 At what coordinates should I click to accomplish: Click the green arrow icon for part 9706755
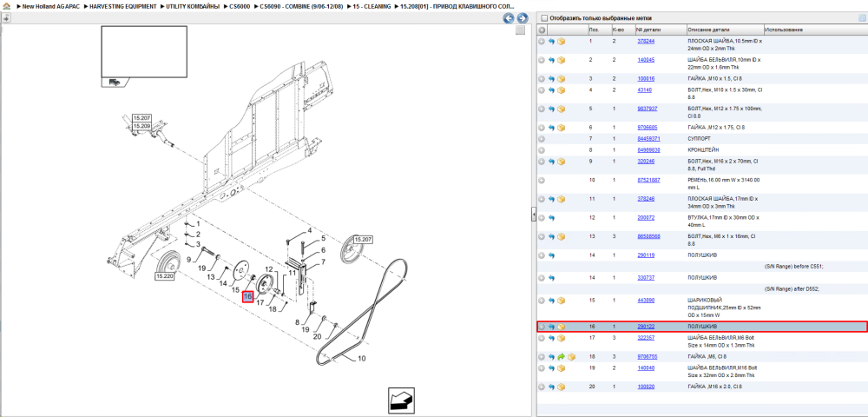(x=561, y=357)
